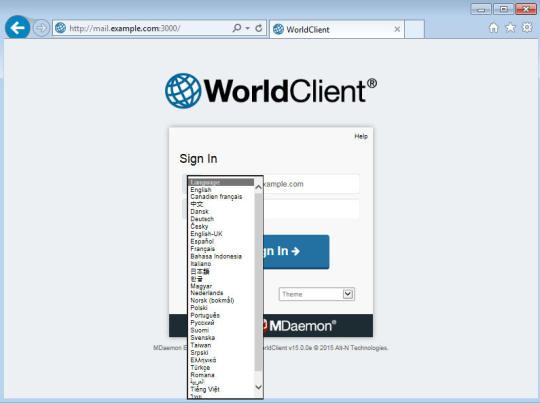Click the search magnifier in address bar
540x403 pixels.
pyautogui.click(x=237, y=28)
